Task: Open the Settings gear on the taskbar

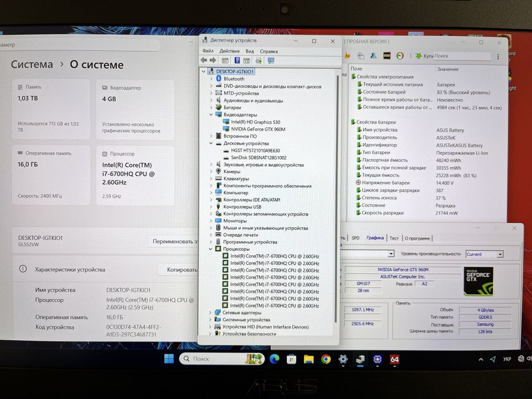Action: tap(343, 359)
